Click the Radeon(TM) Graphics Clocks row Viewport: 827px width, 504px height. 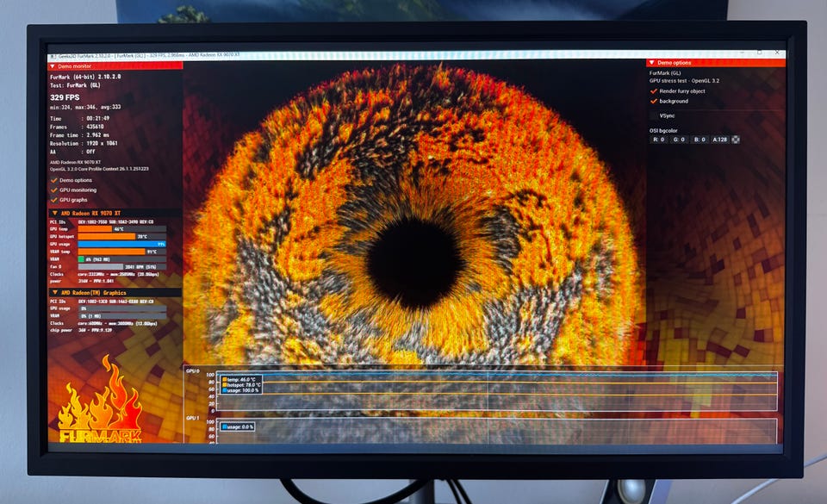(103, 323)
